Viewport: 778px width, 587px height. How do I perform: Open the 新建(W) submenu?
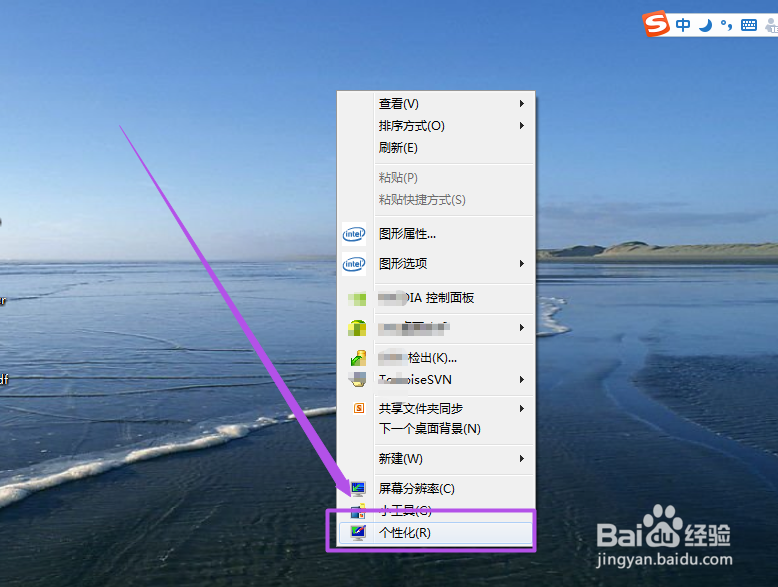coord(436,458)
